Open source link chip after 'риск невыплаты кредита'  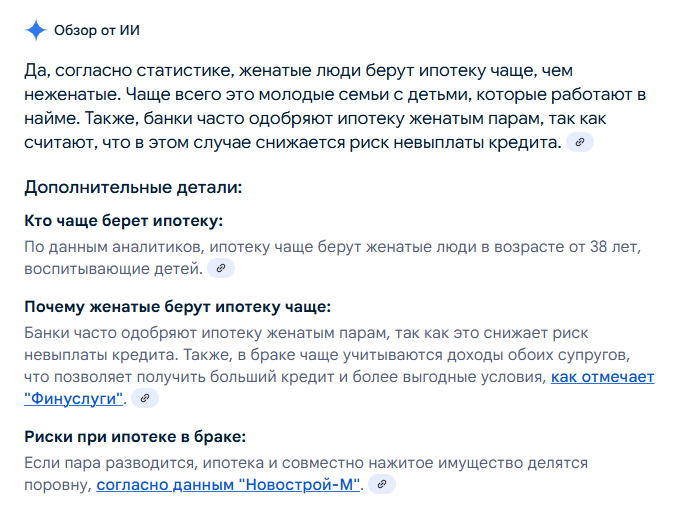(580, 142)
